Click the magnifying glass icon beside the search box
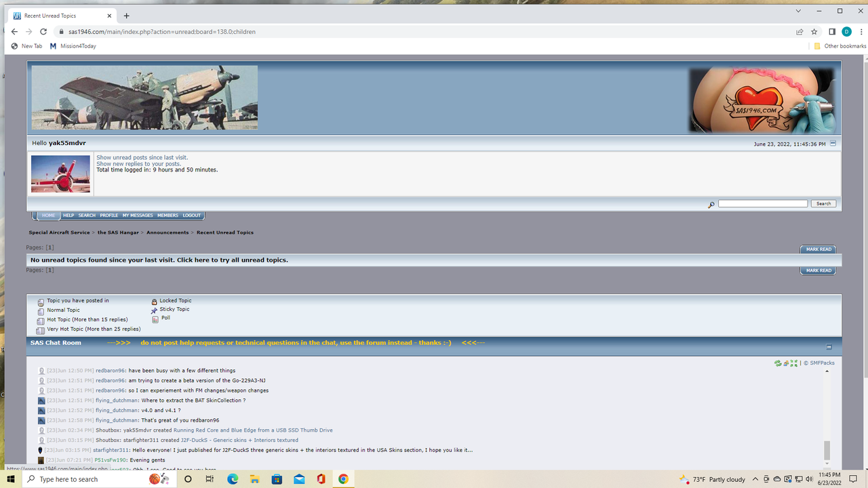868x488 pixels. pos(711,203)
